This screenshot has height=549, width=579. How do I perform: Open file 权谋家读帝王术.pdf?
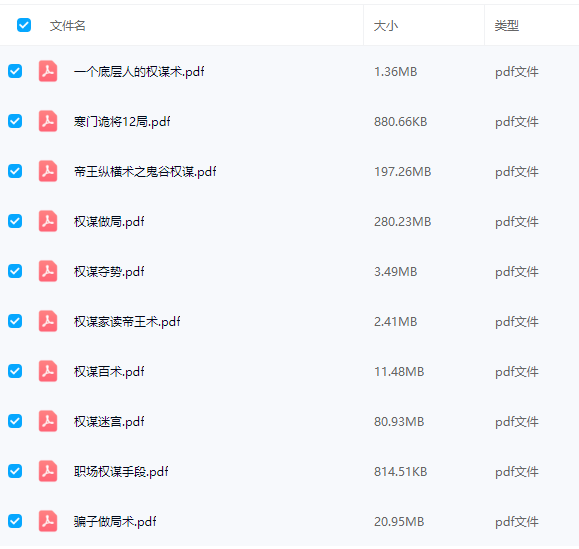click(x=127, y=322)
